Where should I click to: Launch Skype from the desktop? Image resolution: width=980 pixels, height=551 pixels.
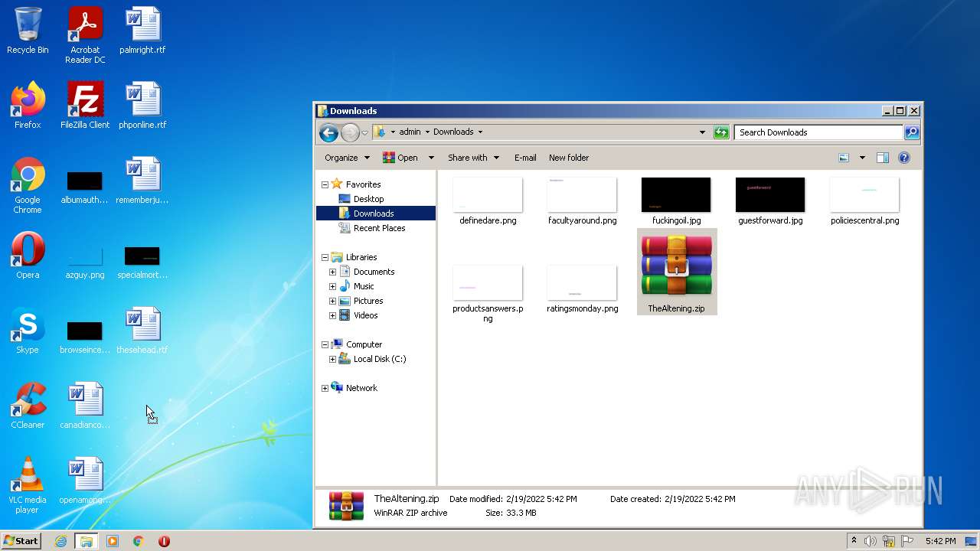click(28, 331)
